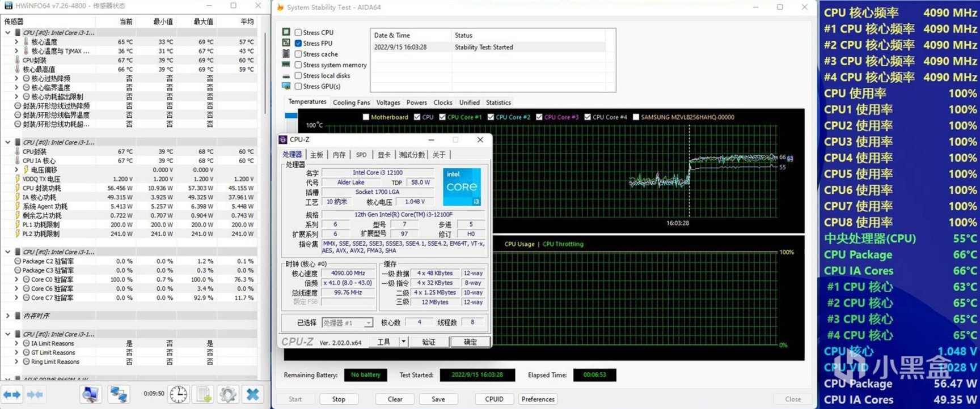Viewport: 980px width, 409px height.
Task: Click the clock icon in HWiNFO toolbar
Action: point(179,394)
